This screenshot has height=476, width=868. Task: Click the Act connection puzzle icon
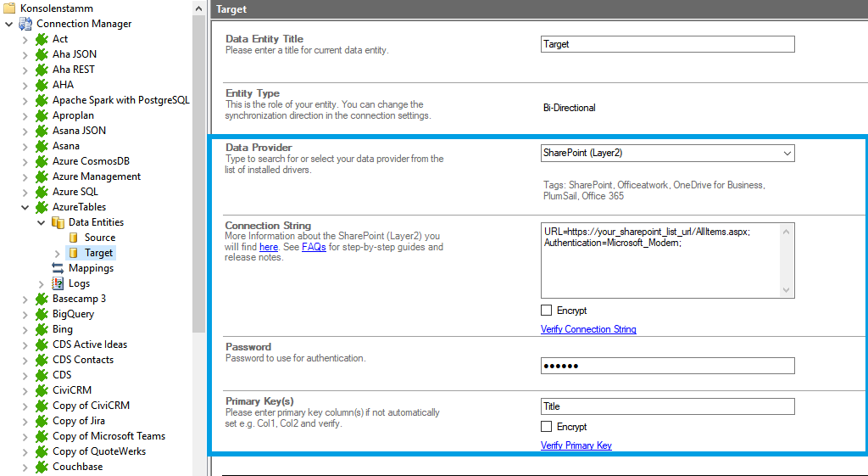click(x=42, y=39)
